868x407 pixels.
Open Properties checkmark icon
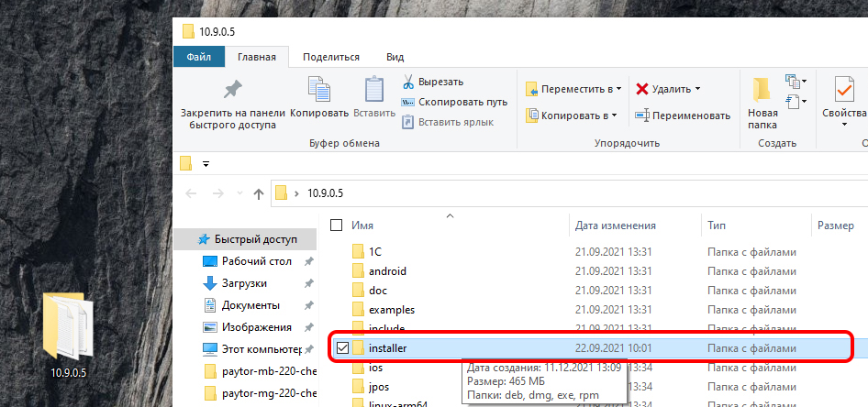click(x=843, y=90)
